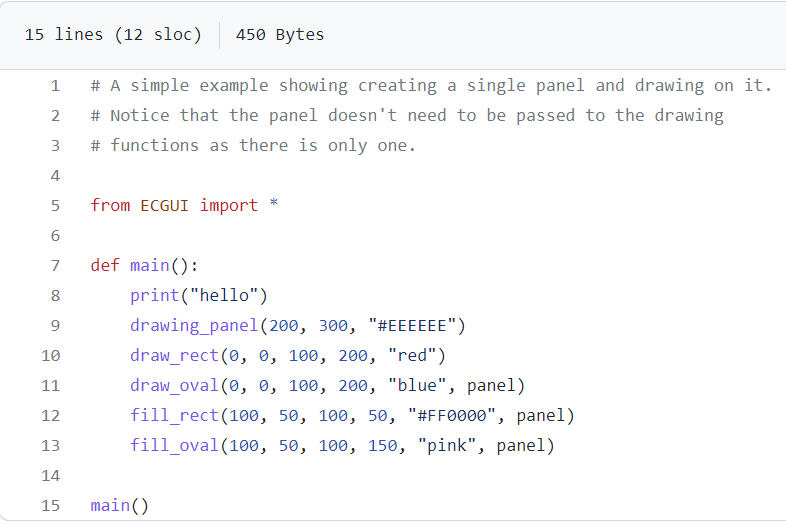Click 'panel' argument on the draw_oval line
Image resolution: width=786 pixels, height=524 pixels.
pos(491,386)
